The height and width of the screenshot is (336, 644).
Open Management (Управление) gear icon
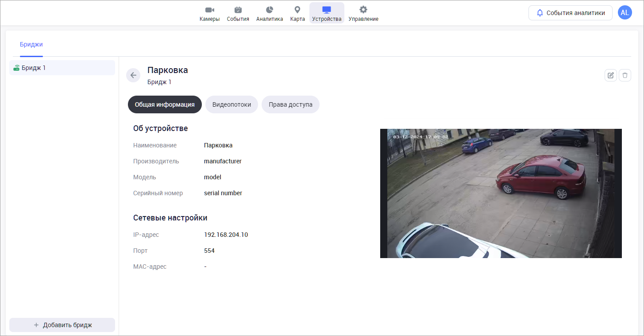coord(363,10)
